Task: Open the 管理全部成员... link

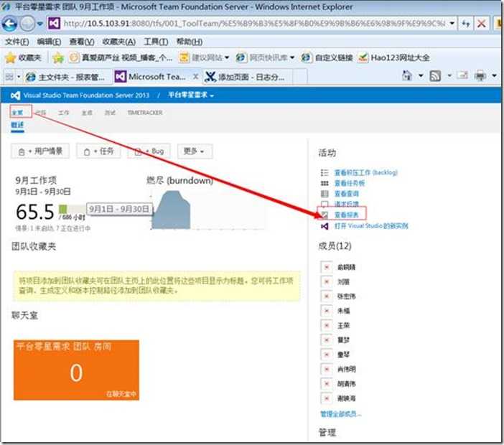Action: pyautogui.click(x=341, y=414)
